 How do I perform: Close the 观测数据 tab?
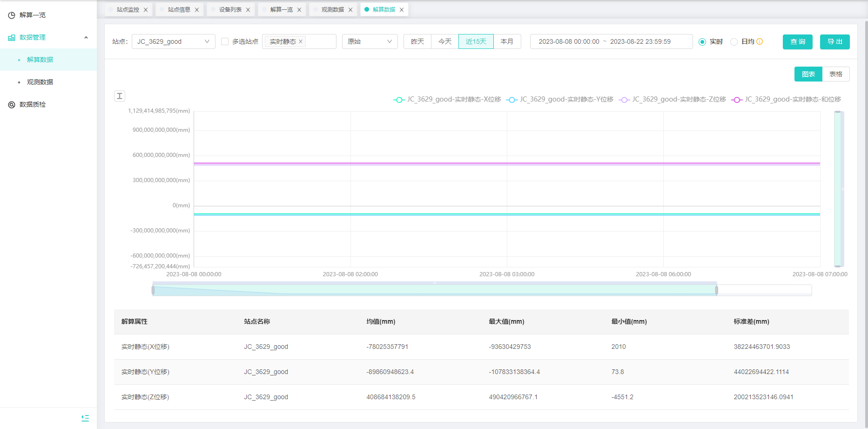click(x=350, y=10)
